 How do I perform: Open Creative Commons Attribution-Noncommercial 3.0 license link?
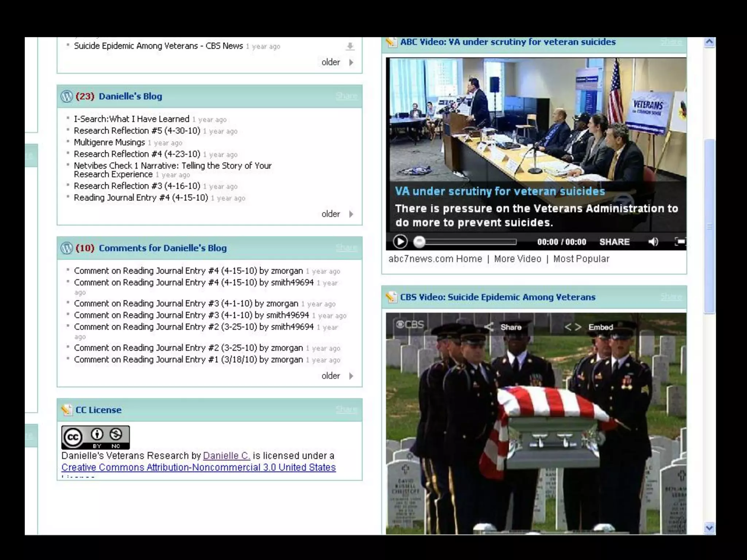pos(198,467)
